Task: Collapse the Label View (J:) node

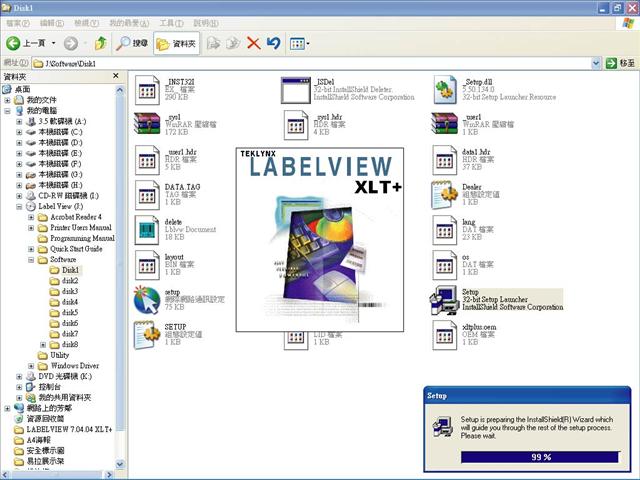Action: coord(19,207)
